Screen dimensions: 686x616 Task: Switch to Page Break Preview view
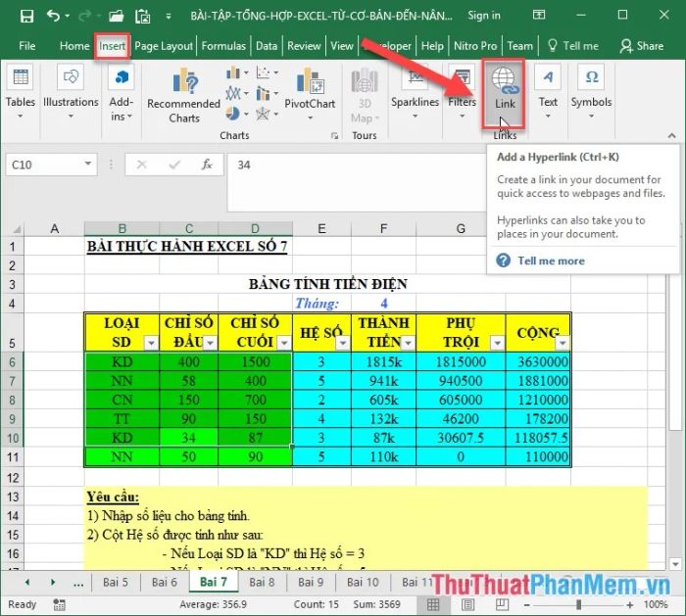pos(502,604)
